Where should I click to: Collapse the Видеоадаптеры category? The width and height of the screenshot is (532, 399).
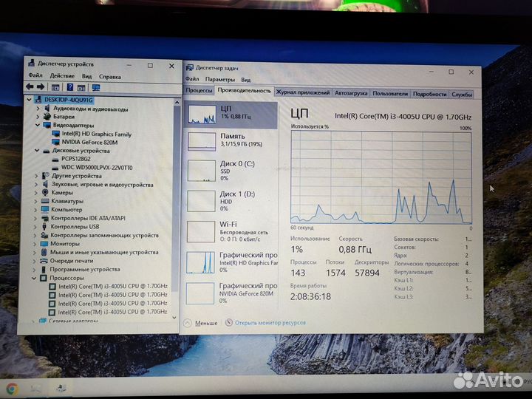[38, 125]
